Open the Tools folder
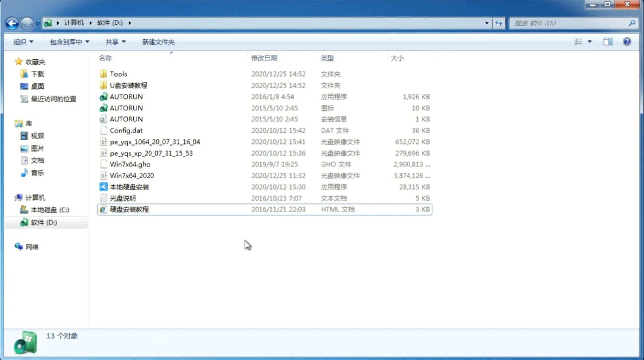 coord(118,74)
